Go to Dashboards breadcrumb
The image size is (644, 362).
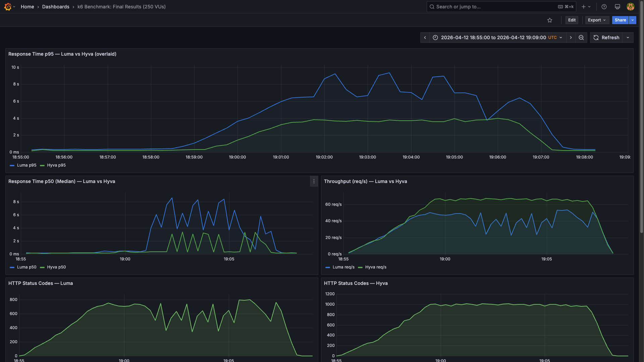(x=56, y=7)
